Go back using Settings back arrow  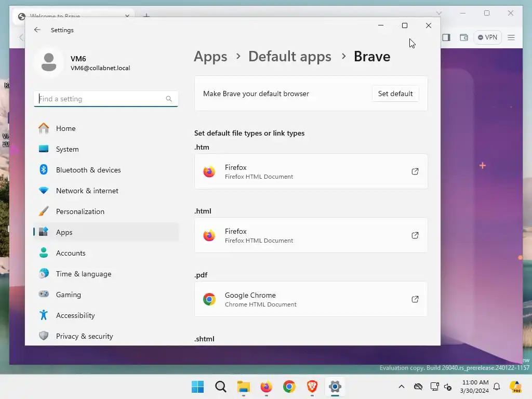point(37,30)
